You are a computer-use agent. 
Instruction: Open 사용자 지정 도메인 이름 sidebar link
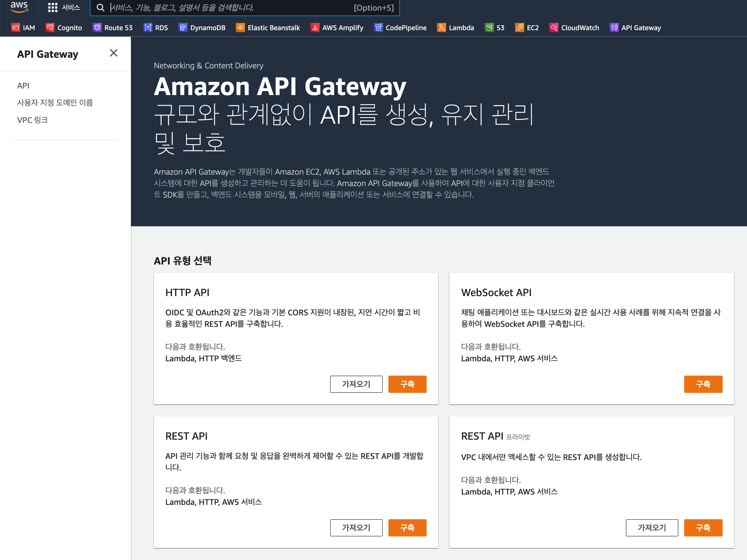pyautogui.click(x=55, y=102)
